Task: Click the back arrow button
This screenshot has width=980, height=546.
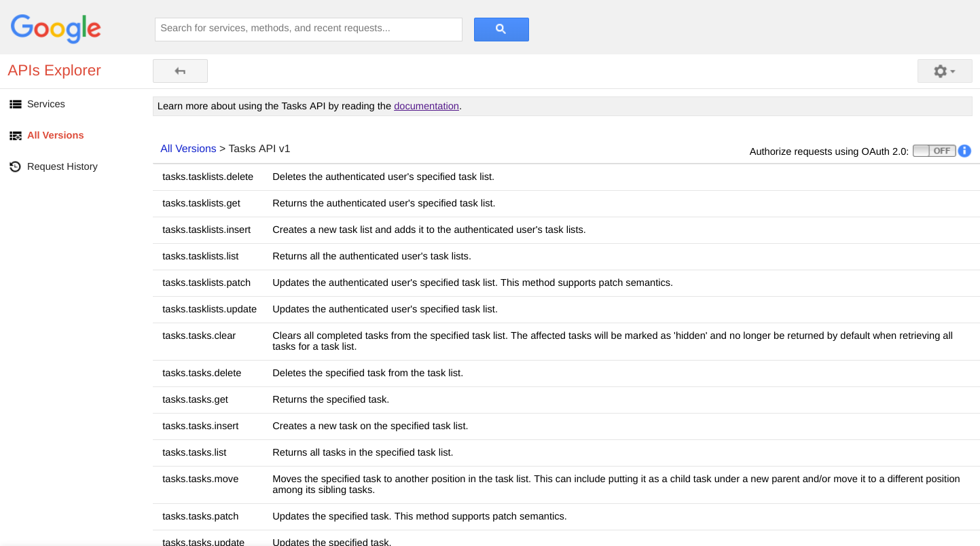Action: [180, 71]
